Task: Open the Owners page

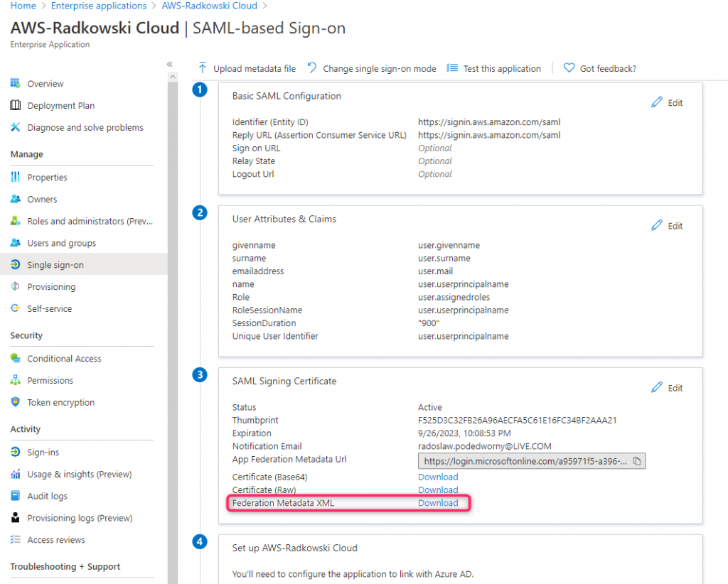Action: click(42, 200)
